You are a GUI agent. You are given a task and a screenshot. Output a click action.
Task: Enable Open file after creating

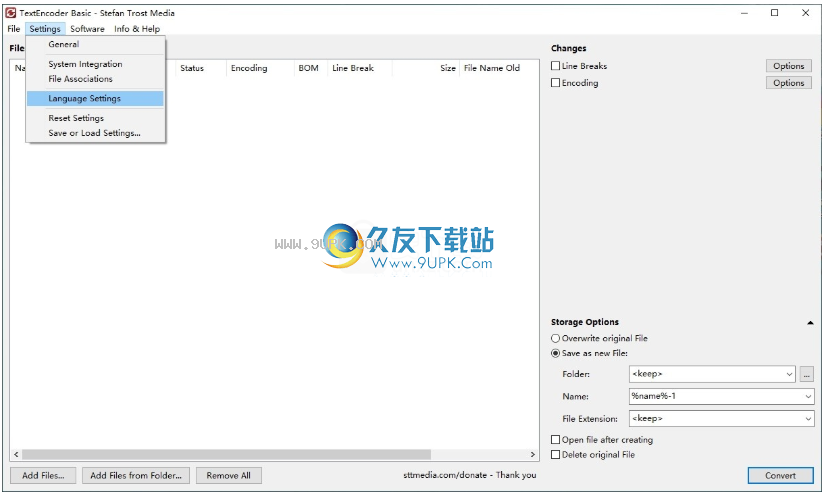[555, 439]
